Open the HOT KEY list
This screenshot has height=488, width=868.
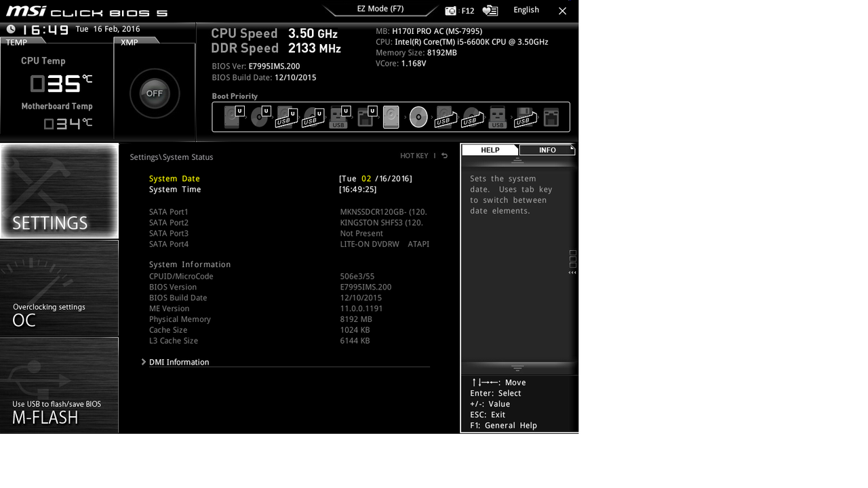414,156
